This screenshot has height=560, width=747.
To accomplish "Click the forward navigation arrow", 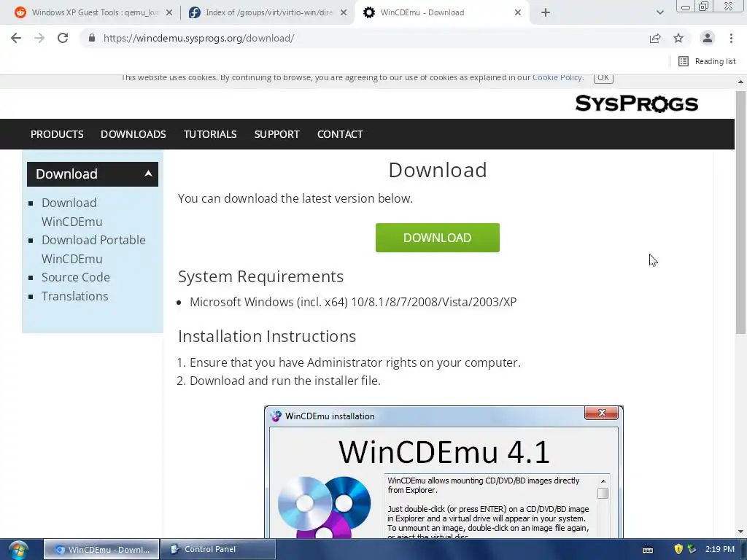I will (x=39, y=38).
